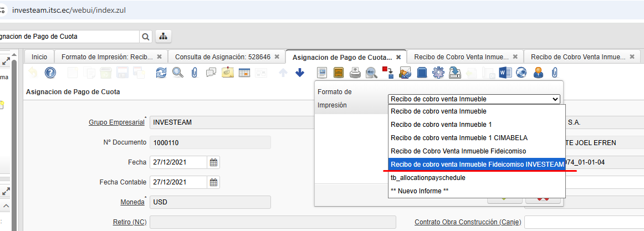Switch to the Inicio tab
644x231 pixels.
click(39, 57)
